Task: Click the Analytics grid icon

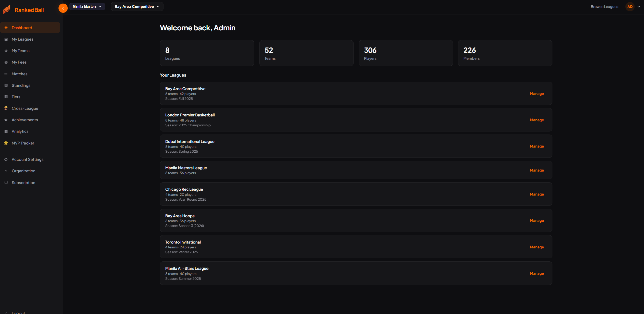Action: tap(6, 131)
